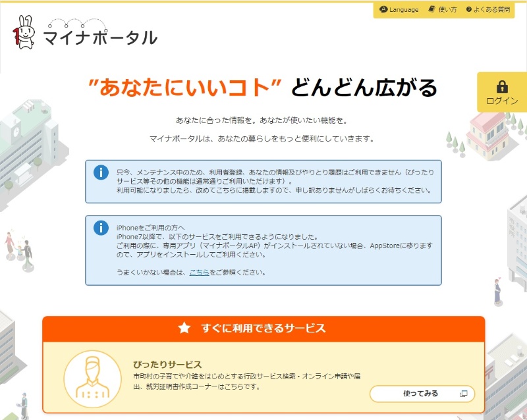Click the star icon in orange header
527x420 pixels.
[184, 328]
